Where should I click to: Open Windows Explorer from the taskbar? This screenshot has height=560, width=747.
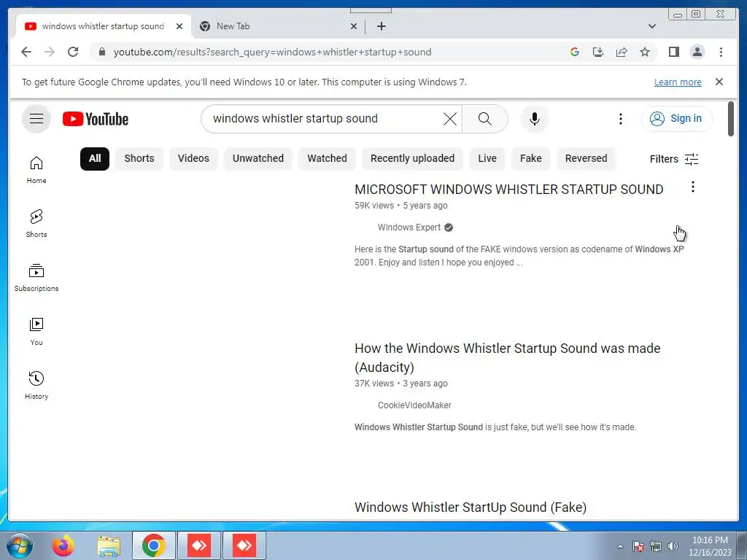point(109,546)
